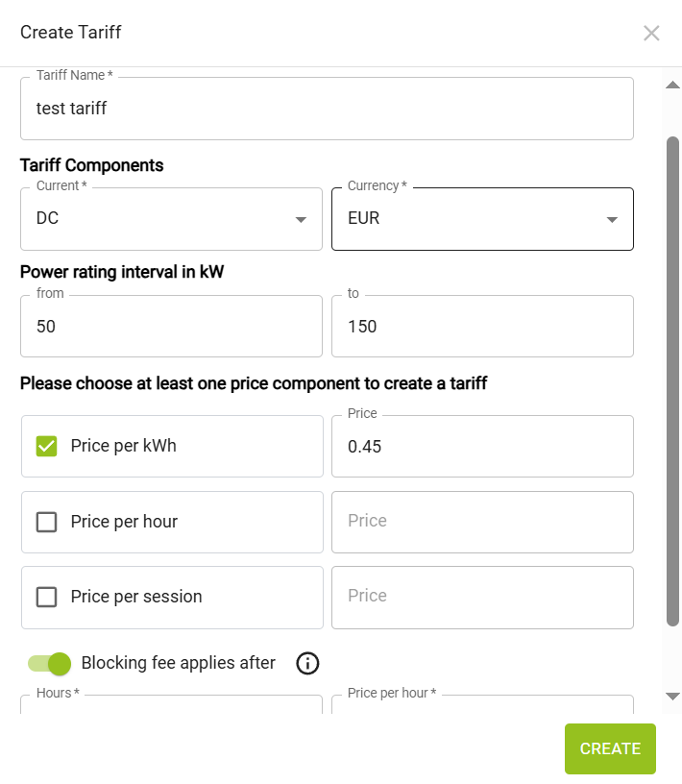682x784 pixels.
Task: Disable the Blocking fee applies after toggle
Action: 50,664
